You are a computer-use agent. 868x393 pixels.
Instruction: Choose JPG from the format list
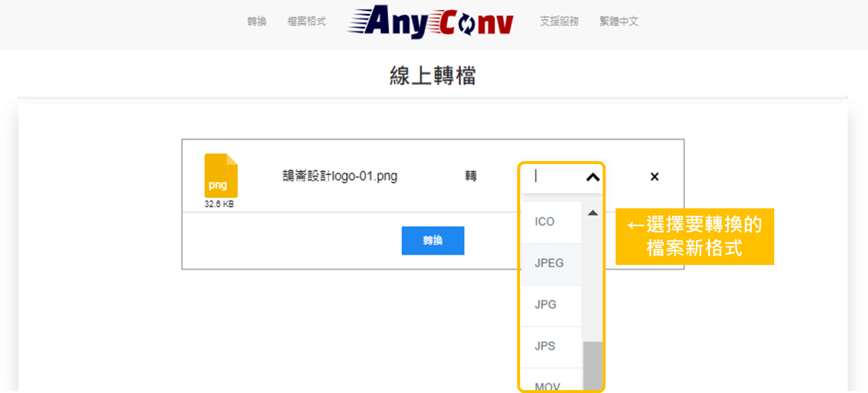[x=546, y=304]
